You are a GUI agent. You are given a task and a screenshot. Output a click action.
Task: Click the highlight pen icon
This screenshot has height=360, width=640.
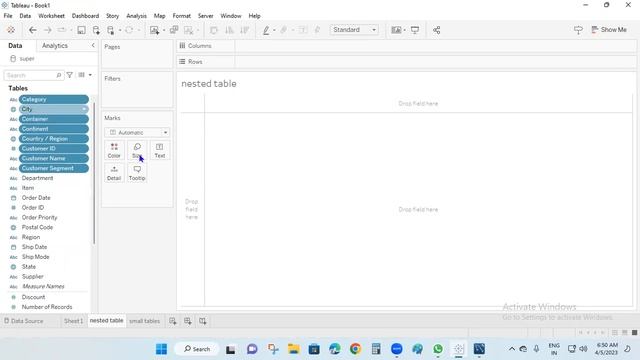tap(266, 30)
